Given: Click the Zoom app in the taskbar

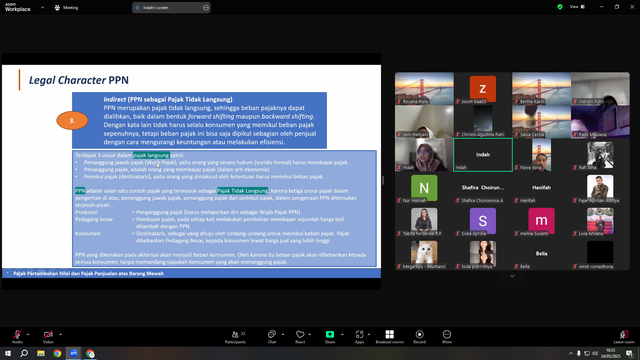Looking at the screenshot, I should click(73, 353).
